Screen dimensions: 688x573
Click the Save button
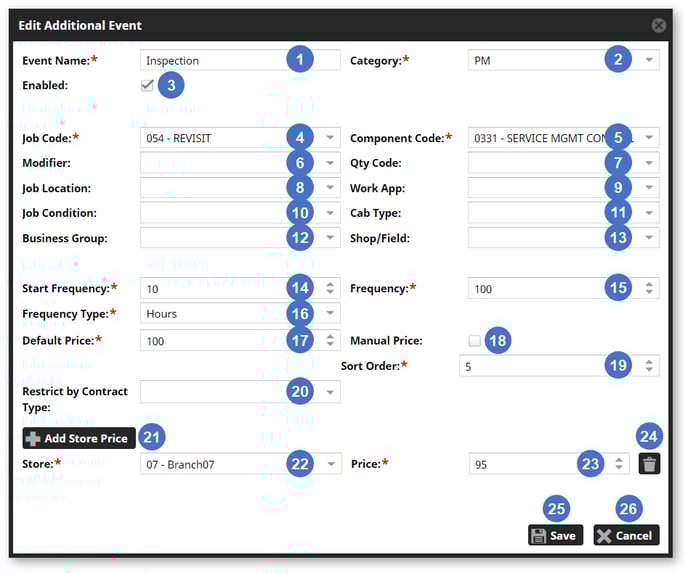point(555,535)
